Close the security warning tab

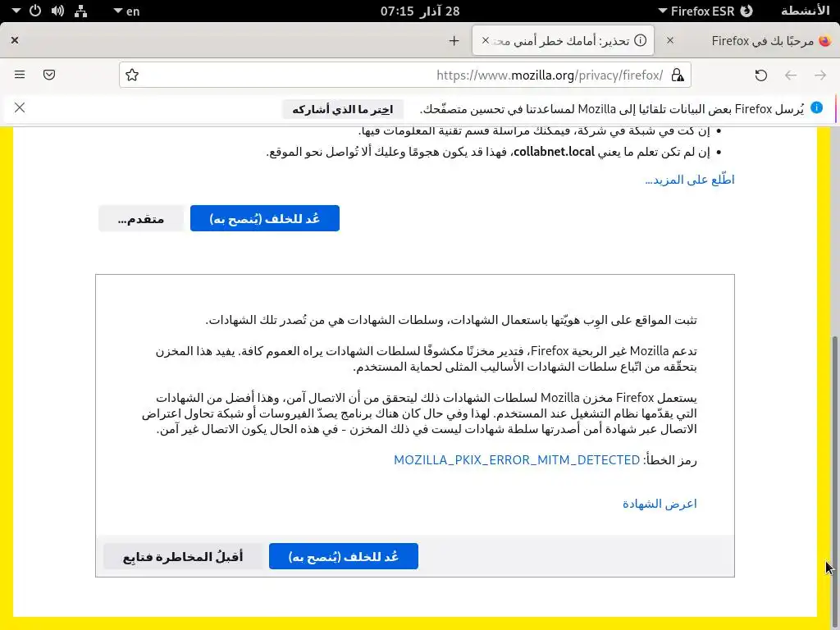(x=486, y=41)
